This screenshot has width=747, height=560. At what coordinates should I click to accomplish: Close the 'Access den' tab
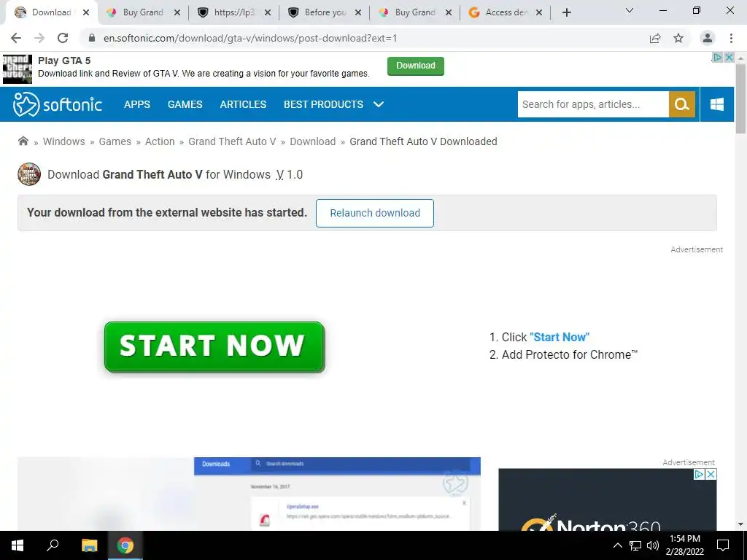pos(539,13)
